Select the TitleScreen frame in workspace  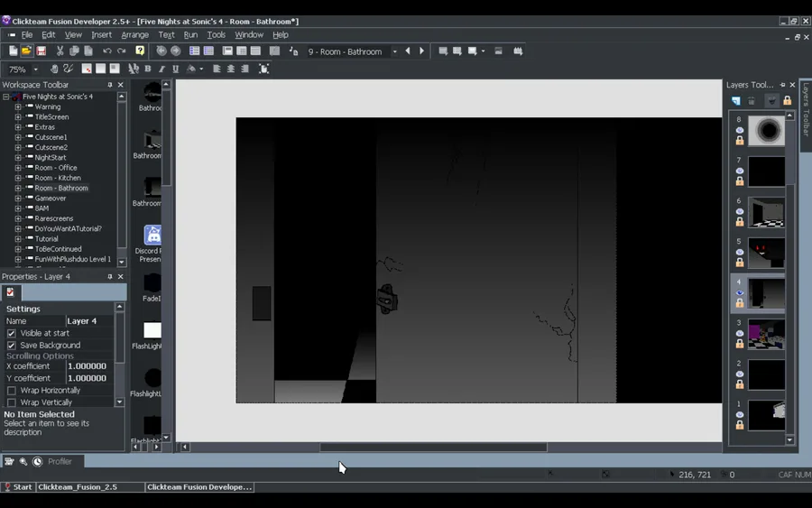[x=51, y=117]
